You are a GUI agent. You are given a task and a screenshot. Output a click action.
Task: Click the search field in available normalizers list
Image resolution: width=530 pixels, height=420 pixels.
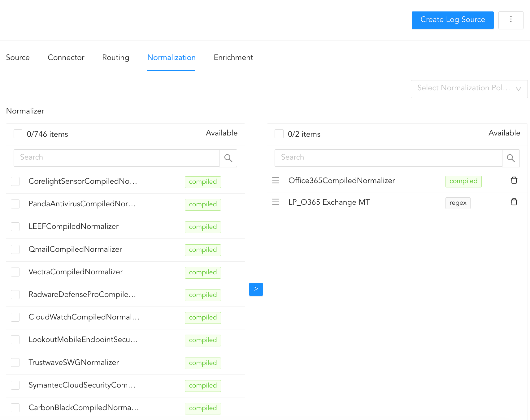116,158
